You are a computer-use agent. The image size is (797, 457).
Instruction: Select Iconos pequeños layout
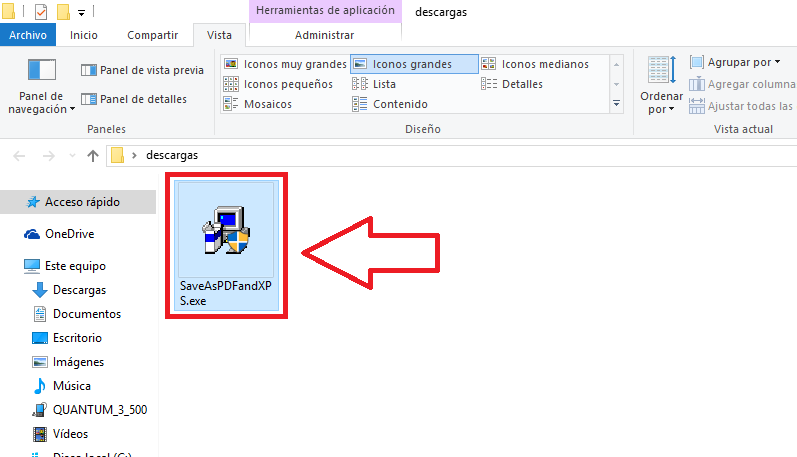pyautogui.click(x=278, y=84)
